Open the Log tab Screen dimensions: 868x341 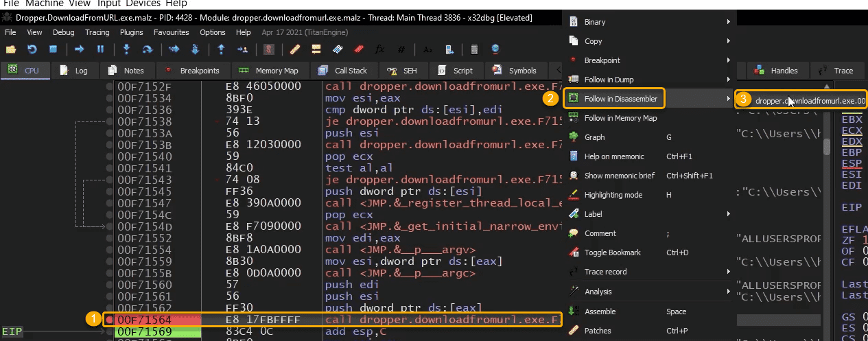tap(75, 71)
